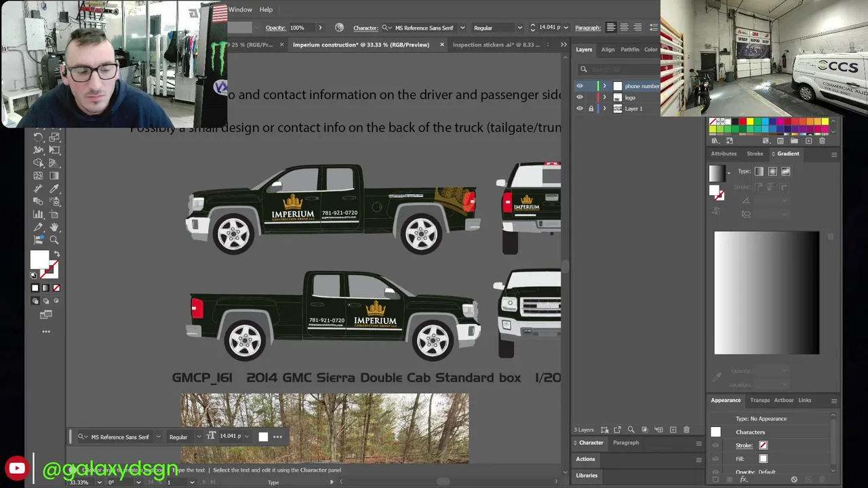Open the Window menu
Screen dimensions: 868x488
(240, 9)
